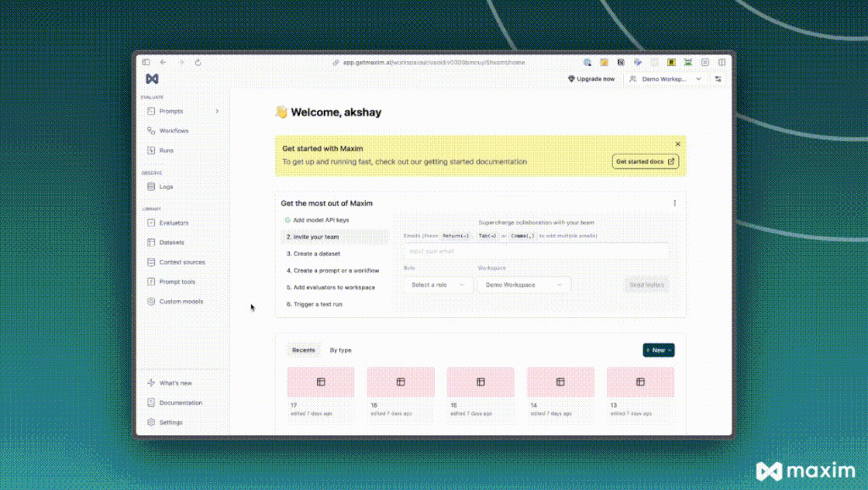This screenshot has height=490, width=868.
Task: Click the Send invites button
Action: pos(646,285)
